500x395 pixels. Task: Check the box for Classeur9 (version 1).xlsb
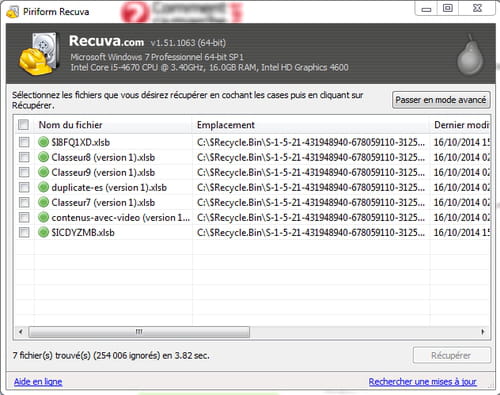point(24,172)
